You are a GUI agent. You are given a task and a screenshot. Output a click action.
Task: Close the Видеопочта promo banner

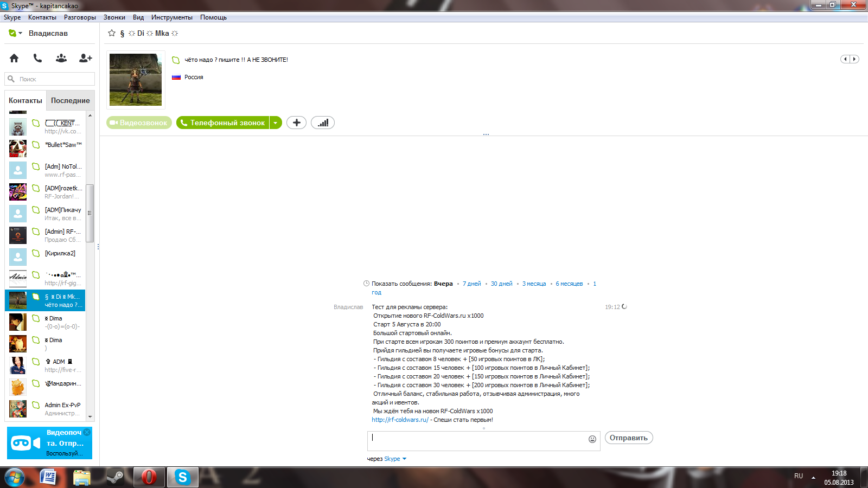87,432
